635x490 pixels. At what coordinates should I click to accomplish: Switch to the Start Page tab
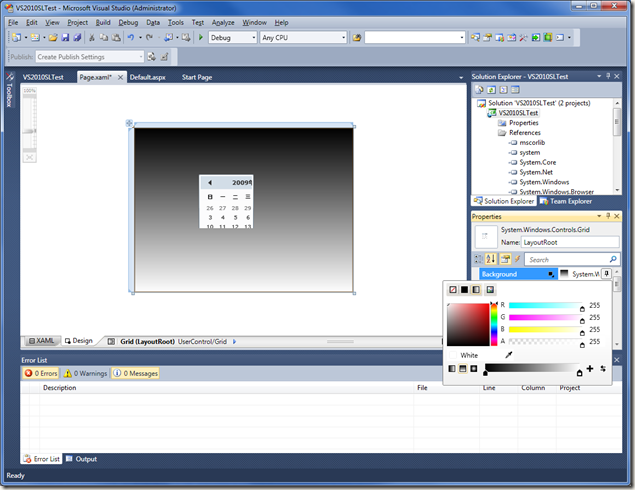tap(197, 77)
